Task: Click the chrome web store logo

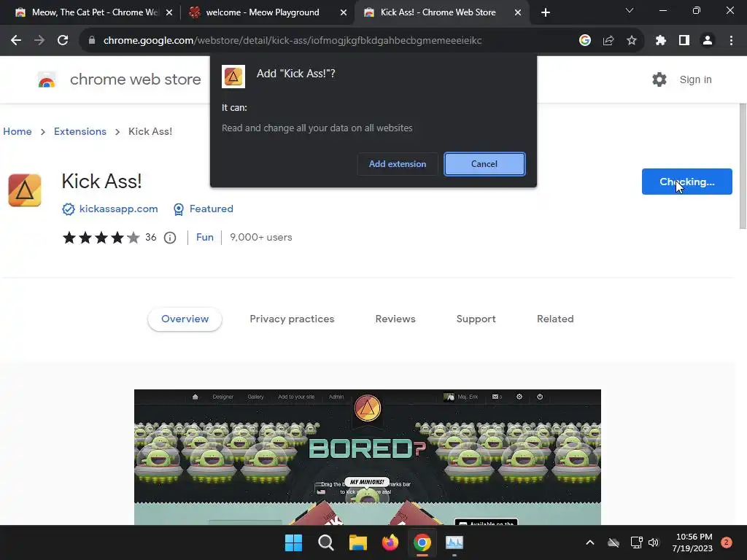Action: pyautogui.click(x=47, y=79)
